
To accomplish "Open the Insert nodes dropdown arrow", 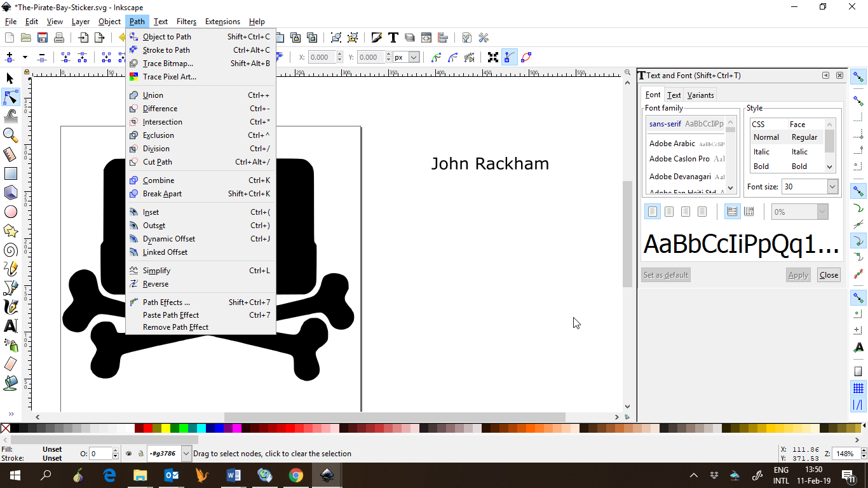I will [25, 57].
